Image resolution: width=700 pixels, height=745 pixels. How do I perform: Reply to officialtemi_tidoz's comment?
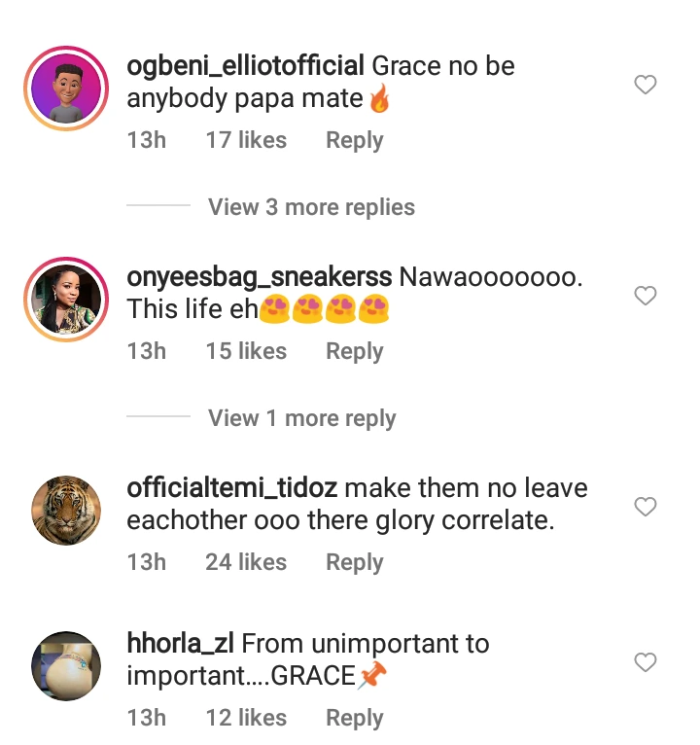pyautogui.click(x=354, y=562)
